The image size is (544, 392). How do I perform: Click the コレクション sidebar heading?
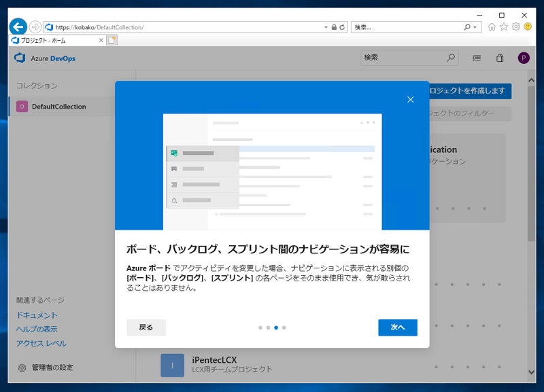pos(37,86)
